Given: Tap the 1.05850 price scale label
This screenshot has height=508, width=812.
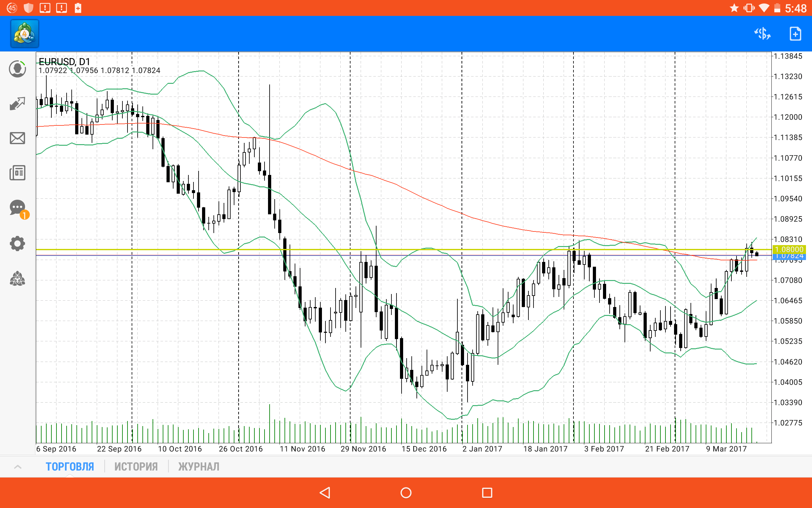Looking at the screenshot, I should click(788, 321).
